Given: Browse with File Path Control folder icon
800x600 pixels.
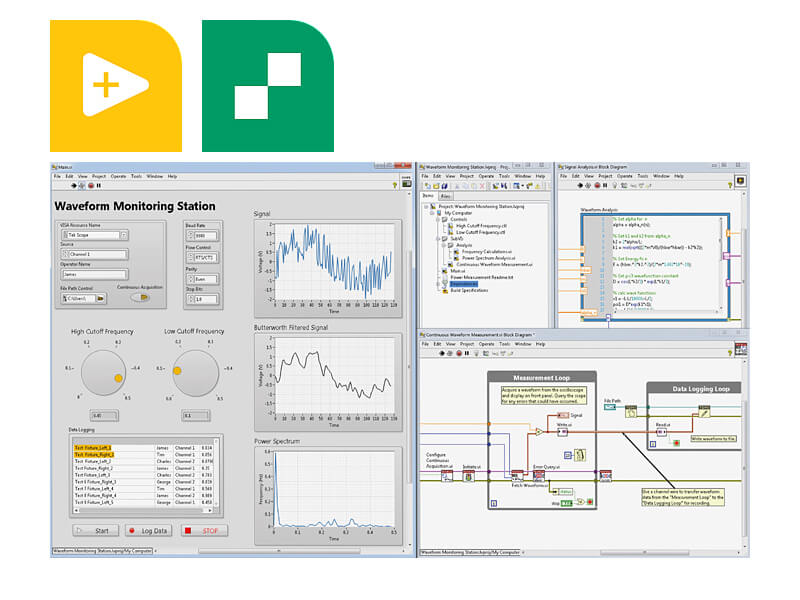Looking at the screenshot, I should tap(101, 298).
